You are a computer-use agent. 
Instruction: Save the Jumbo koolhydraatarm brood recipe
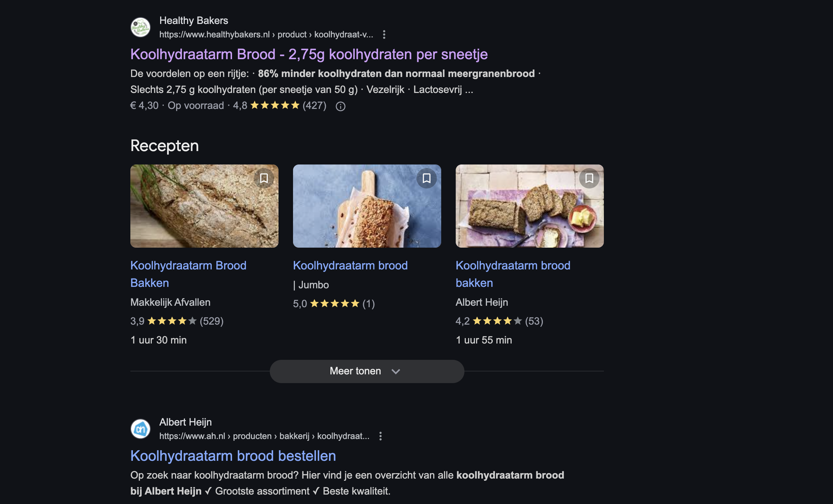pyautogui.click(x=427, y=178)
